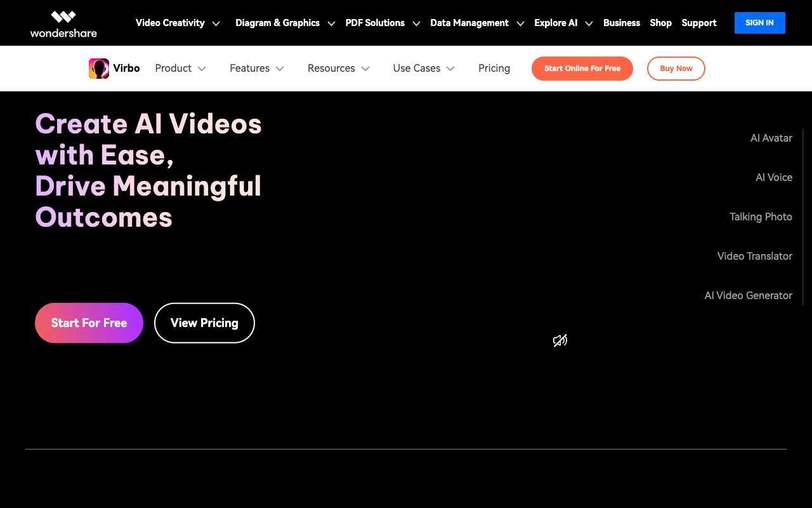812x508 pixels.
Task: Select the AI Video Generator feature tab
Action: point(749,296)
